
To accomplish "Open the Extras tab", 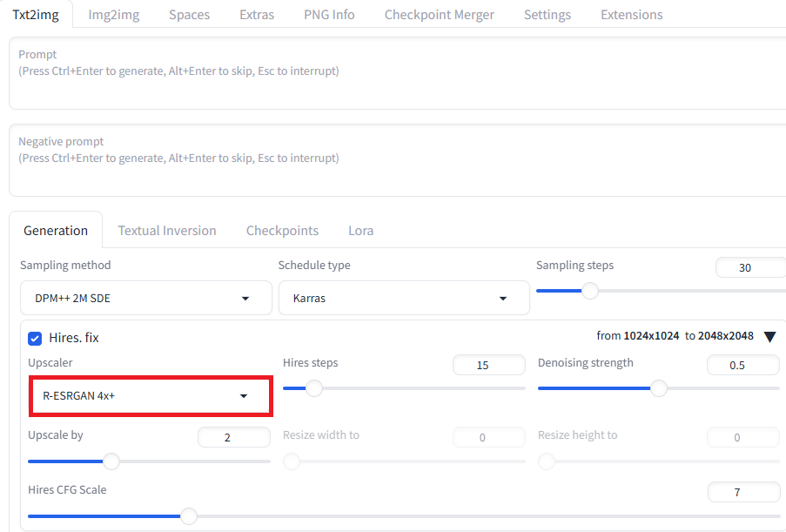I will click(x=257, y=15).
